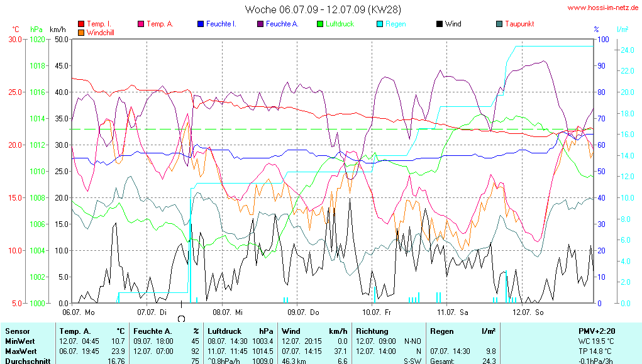Click the Sensor header in the table
The height and width of the screenshot is (364, 642).
pos(17,331)
